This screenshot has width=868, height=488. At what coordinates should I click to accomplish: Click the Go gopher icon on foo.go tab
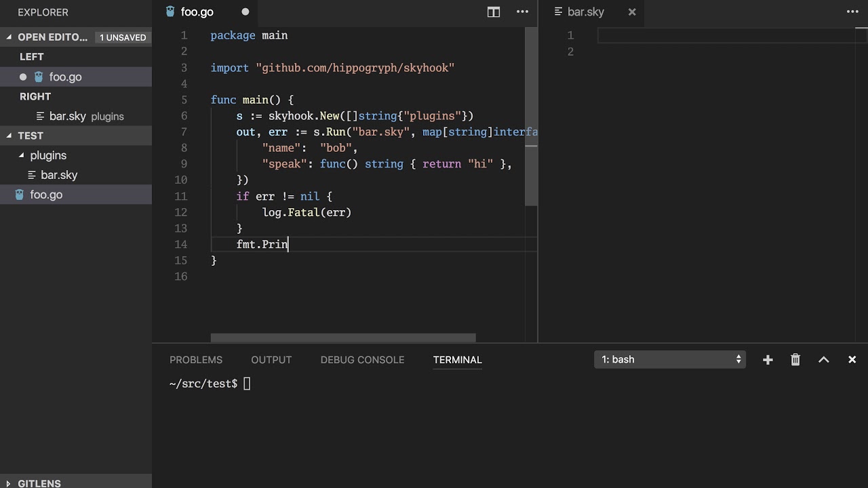tap(170, 12)
